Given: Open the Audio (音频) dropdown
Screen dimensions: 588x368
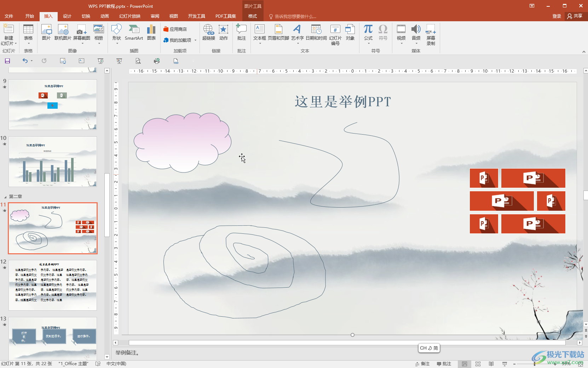Looking at the screenshot, I should (x=416, y=43).
